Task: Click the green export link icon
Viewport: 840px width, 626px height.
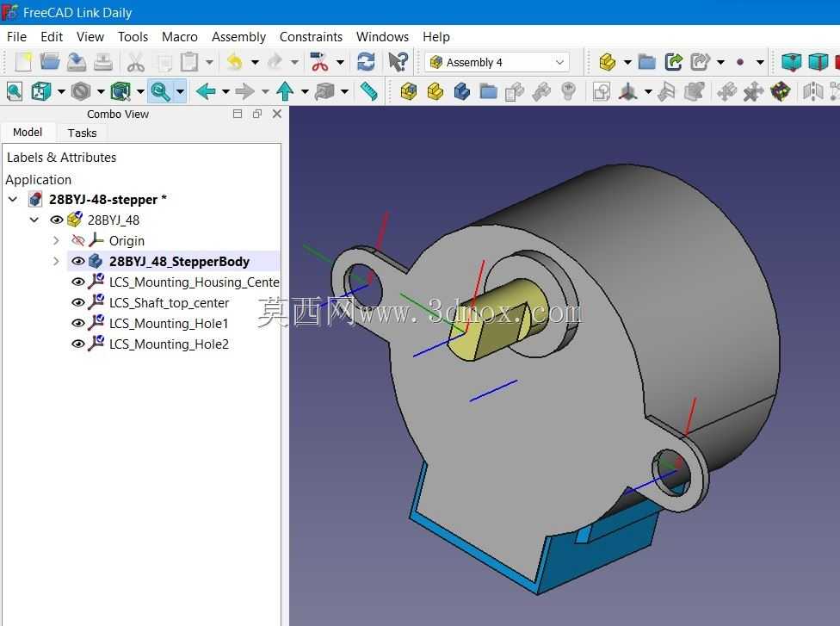Action: coord(674,62)
